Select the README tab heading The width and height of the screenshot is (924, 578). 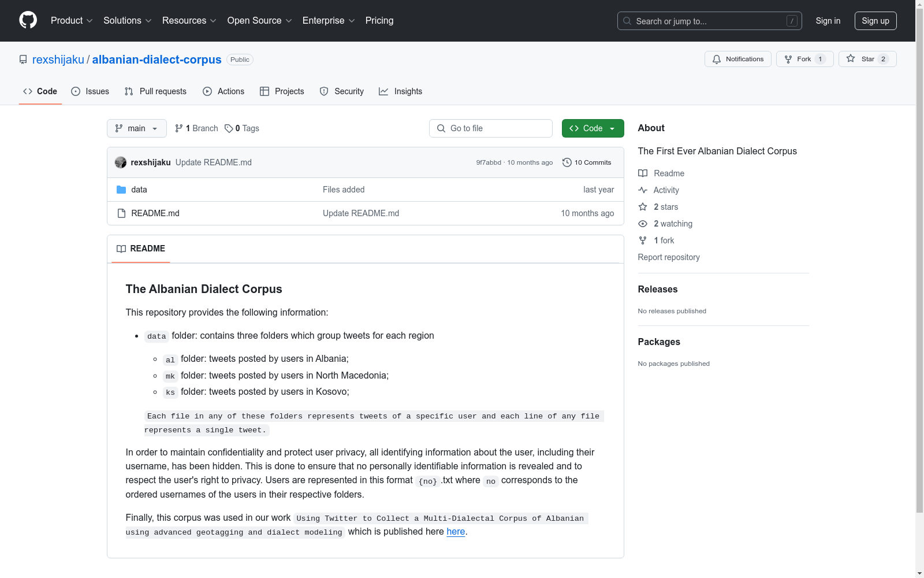coord(141,249)
